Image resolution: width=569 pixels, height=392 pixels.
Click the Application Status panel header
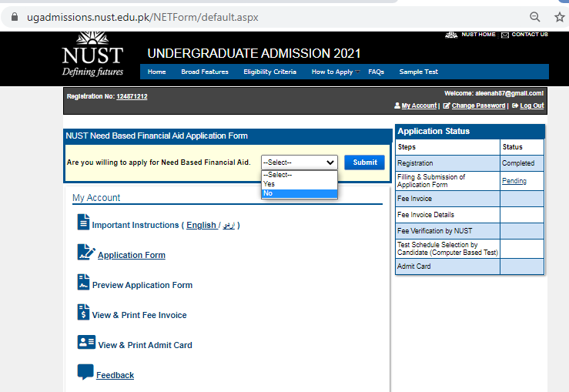point(470,132)
